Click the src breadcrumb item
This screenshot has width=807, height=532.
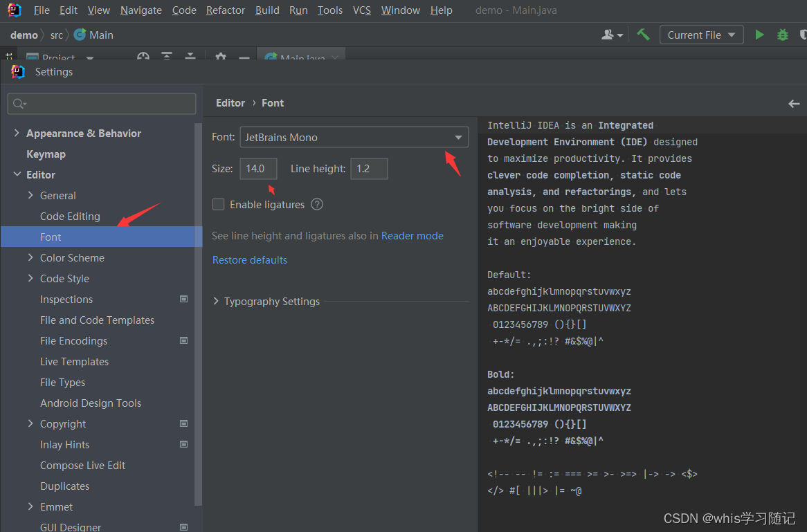[x=57, y=35]
